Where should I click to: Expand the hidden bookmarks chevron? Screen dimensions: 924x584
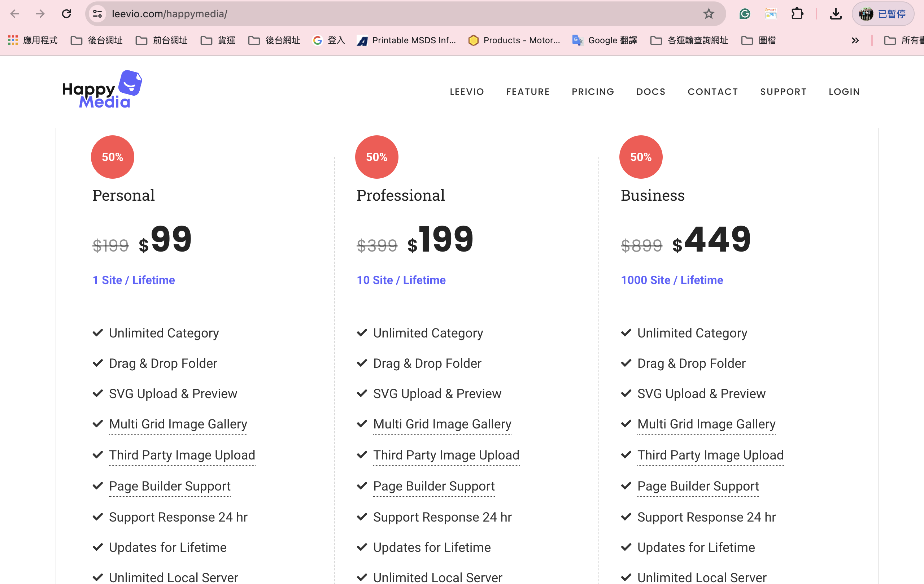tap(855, 40)
